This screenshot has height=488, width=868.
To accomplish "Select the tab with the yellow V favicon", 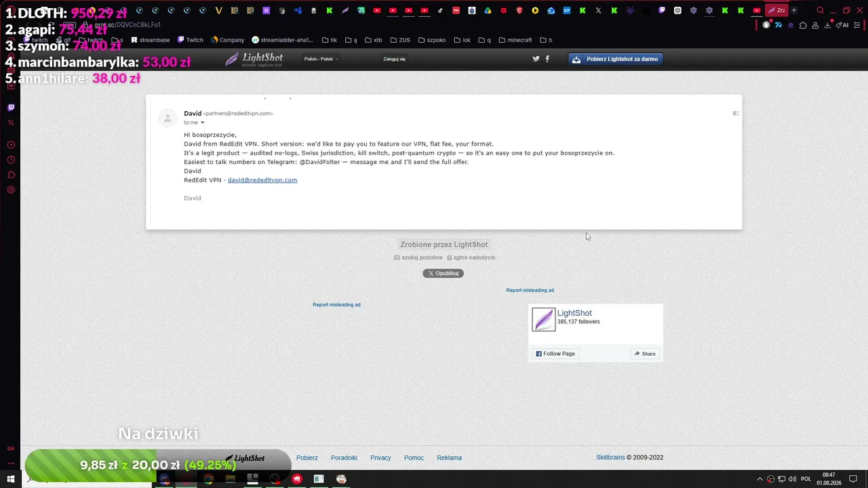I will (x=218, y=10).
